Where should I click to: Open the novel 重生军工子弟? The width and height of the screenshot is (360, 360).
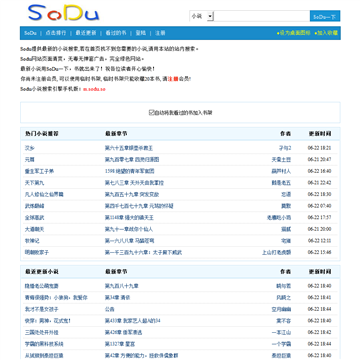click(x=39, y=171)
